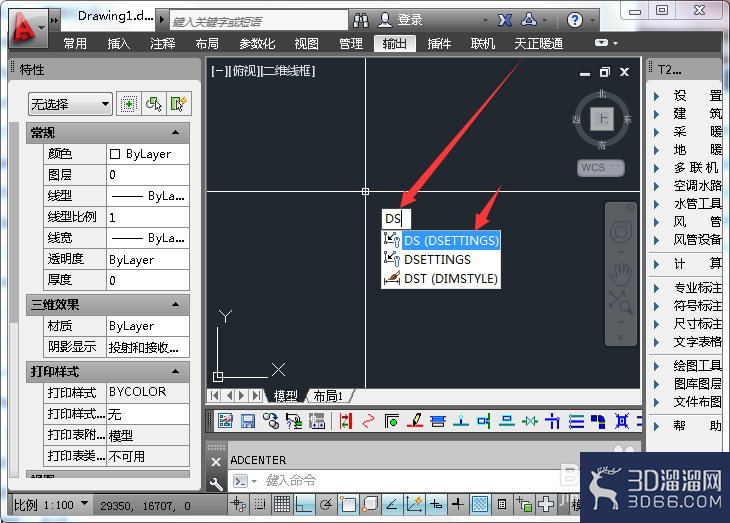The width and height of the screenshot is (730, 523).
Task: Click the blue elbow duct icon
Action: [598, 421]
